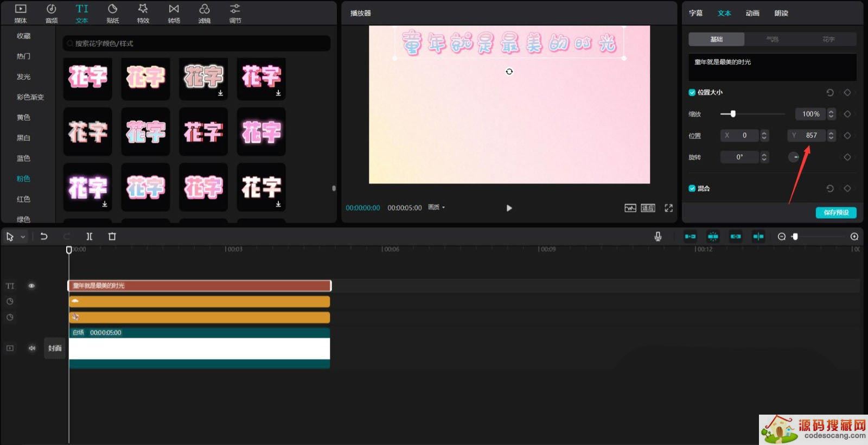Uncheck the 位置大小 checkbox
Screen dimensions: 868x445
(692, 92)
